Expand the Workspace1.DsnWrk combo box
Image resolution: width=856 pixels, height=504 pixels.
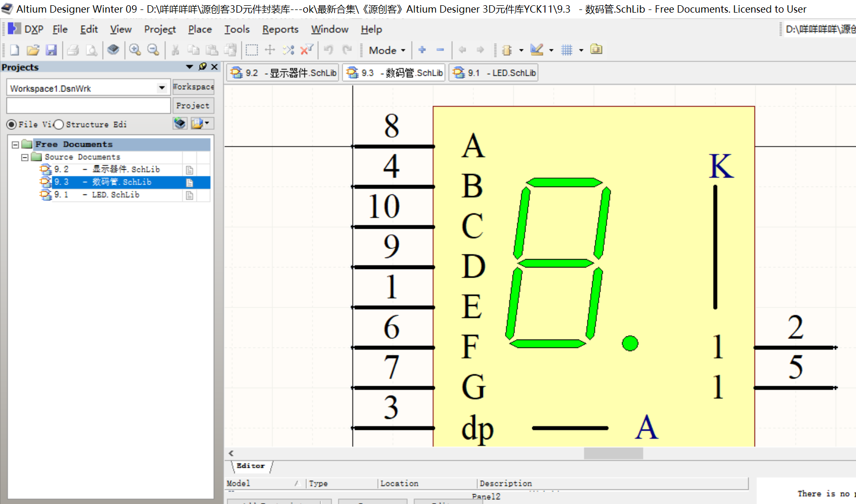click(x=162, y=88)
